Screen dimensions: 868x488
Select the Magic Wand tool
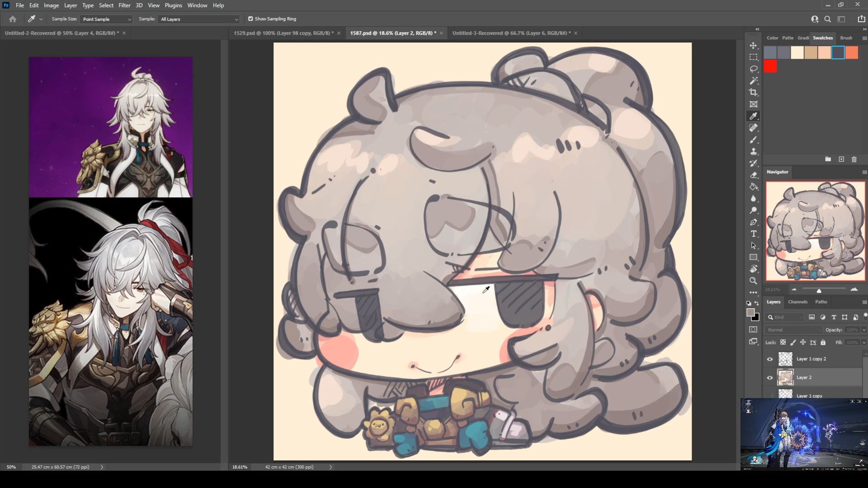coord(753,81)
